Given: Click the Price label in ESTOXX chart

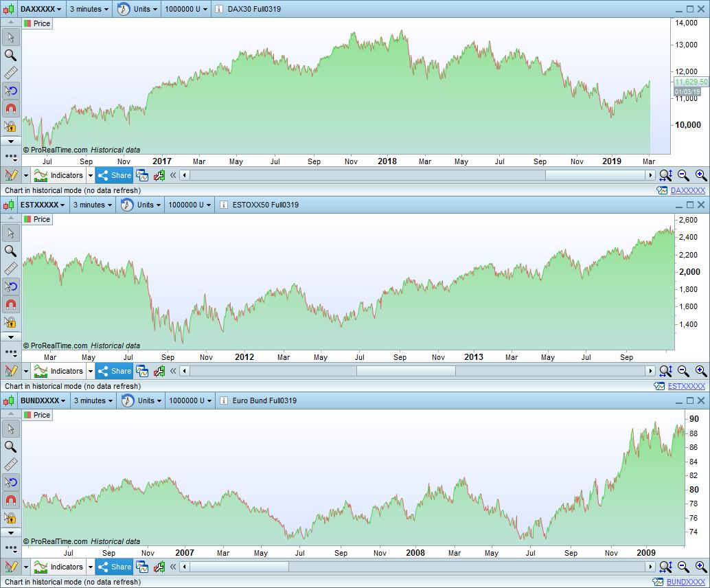Looking at the screenshot, I should 37,219.
